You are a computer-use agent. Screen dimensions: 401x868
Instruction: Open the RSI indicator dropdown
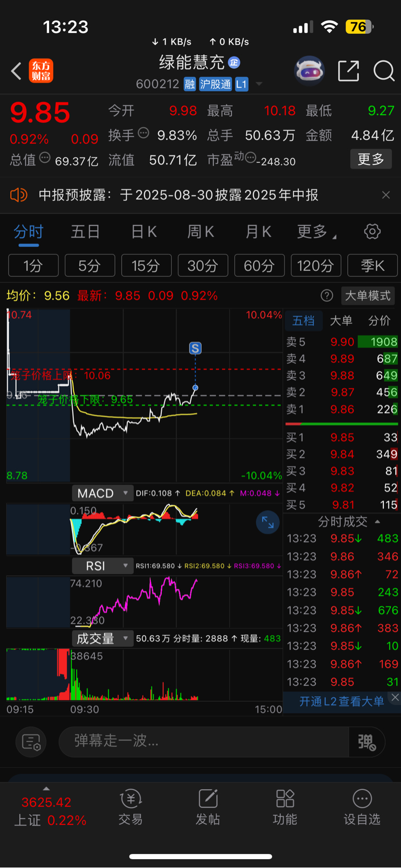point(102,566)
